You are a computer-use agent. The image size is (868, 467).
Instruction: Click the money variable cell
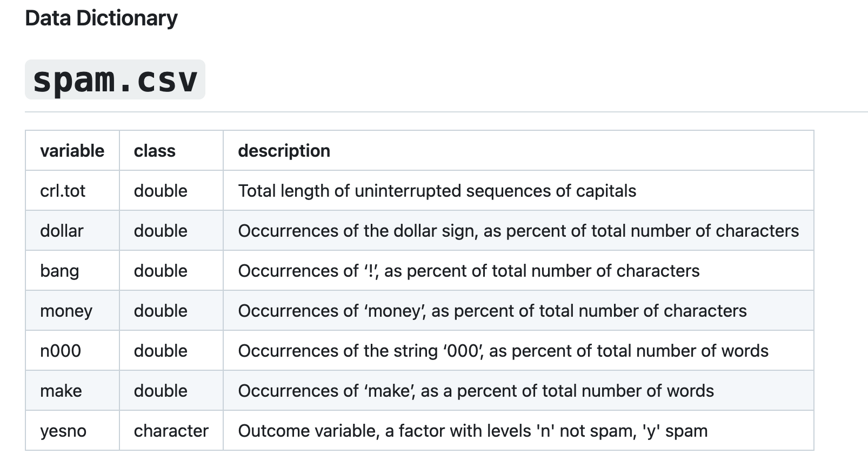pos(66,311)
